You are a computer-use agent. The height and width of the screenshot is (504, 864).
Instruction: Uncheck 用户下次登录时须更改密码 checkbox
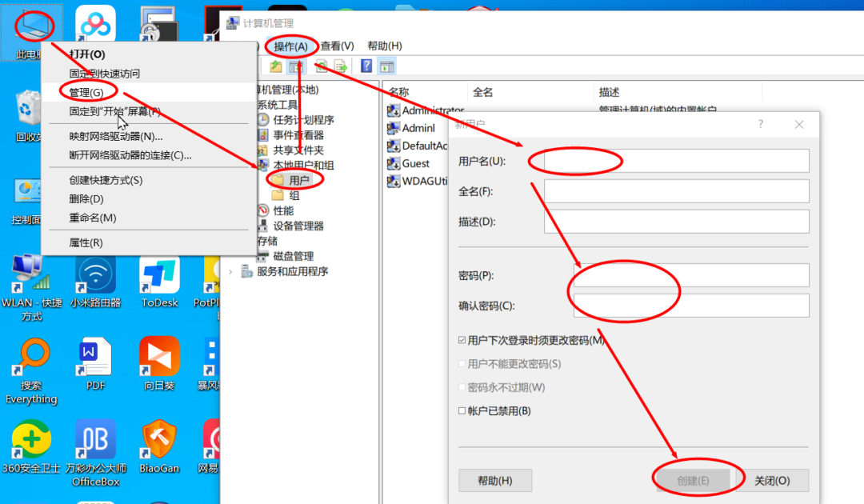pyautogui.click(x=462, y=340)
